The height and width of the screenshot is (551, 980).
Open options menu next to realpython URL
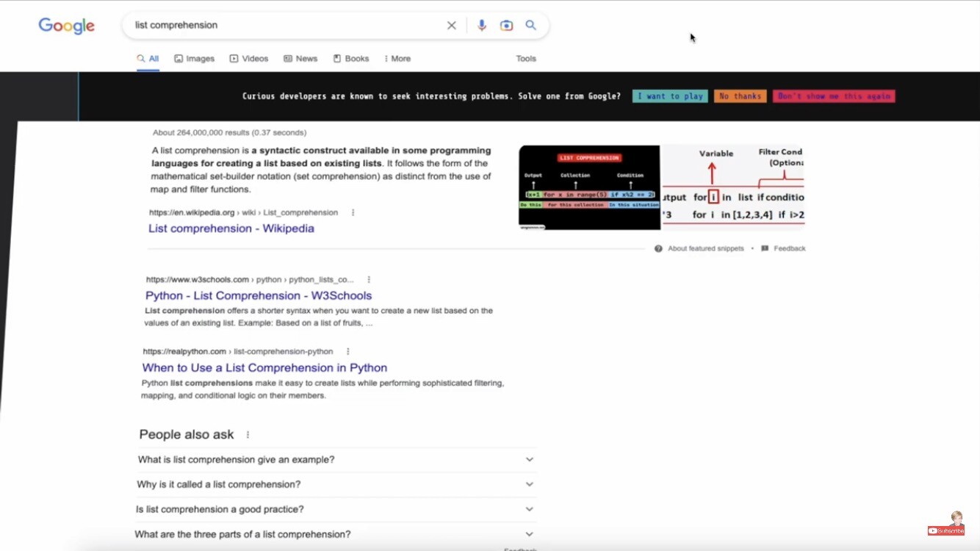click(x=347, y=351)
